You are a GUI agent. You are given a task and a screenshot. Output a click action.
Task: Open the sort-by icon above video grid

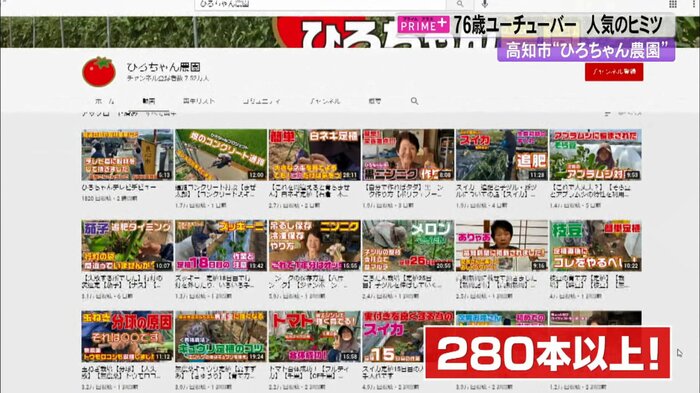(x=607, y=114)
